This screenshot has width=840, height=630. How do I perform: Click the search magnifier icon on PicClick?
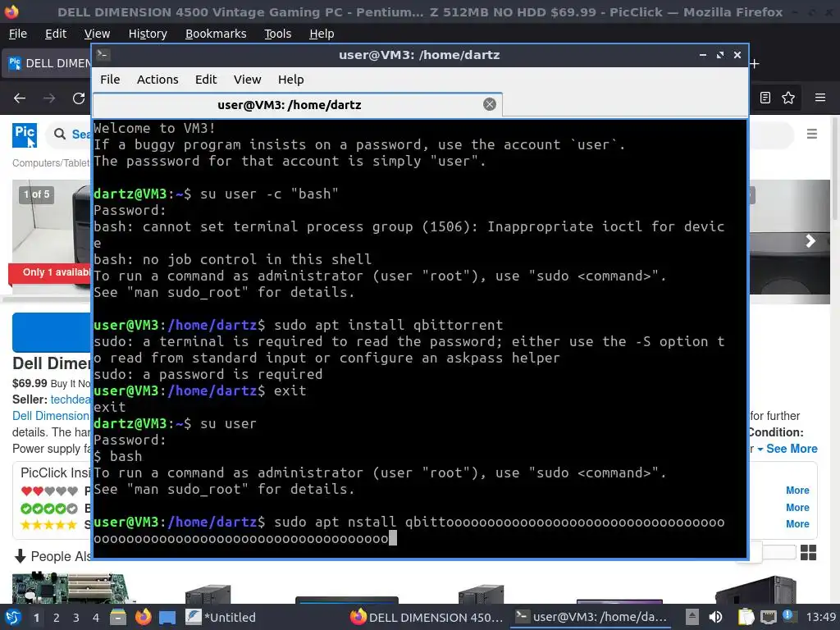click(60, 134)
